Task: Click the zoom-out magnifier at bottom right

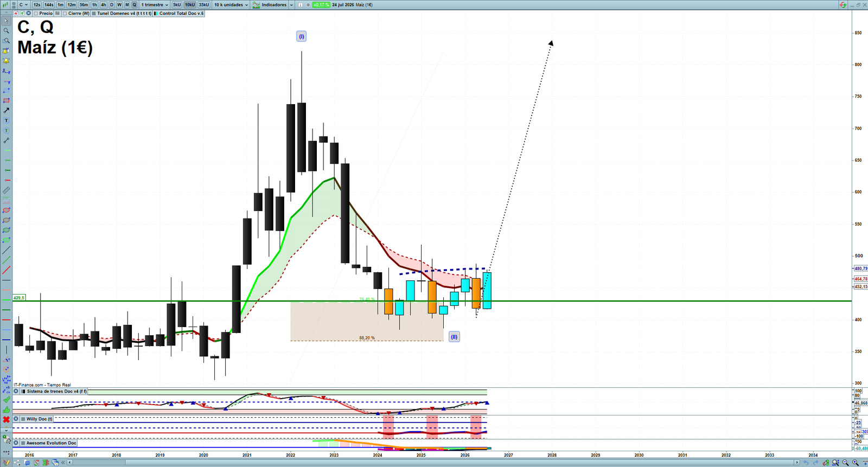Action: (x=846, y=463)
